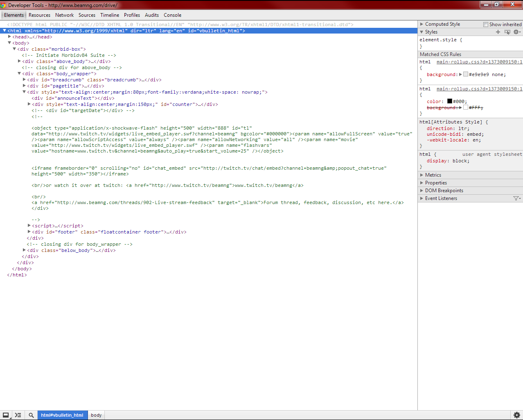Select the body breadcrumb item
The width and height of the screenshot is (523, 420).
(96, 415)
